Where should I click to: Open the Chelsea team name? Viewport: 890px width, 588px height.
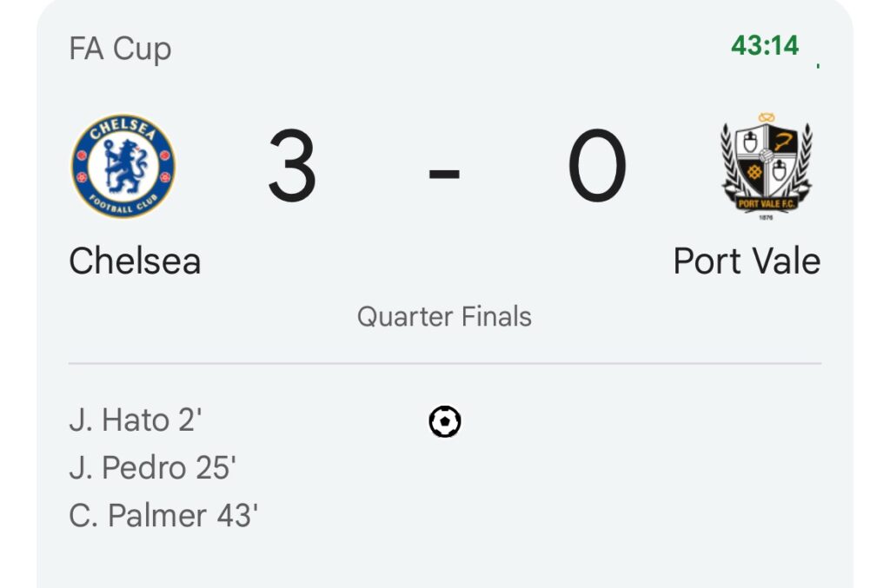click(135, 261)
